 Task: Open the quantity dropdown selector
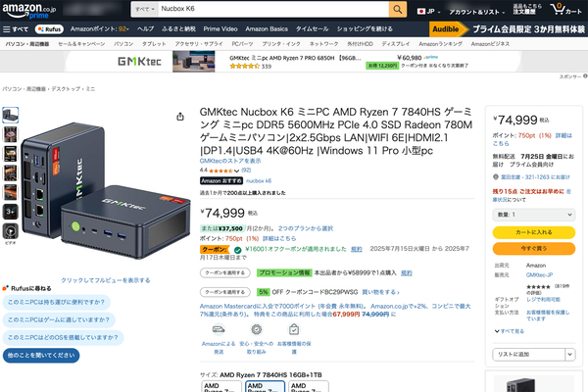point(534,215)
